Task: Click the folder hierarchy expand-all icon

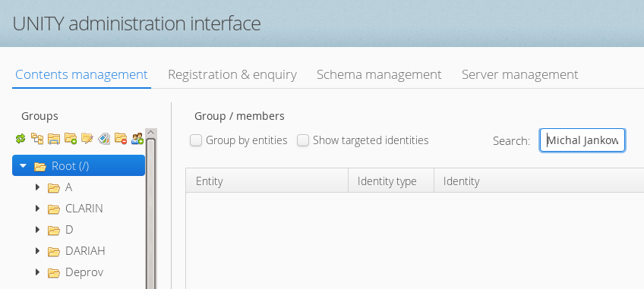Action: (37, 139)
